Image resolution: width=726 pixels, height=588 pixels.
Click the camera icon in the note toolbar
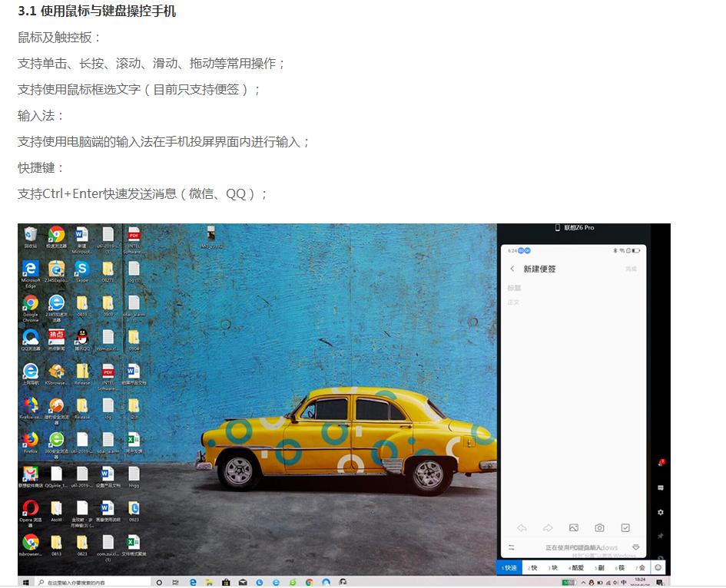pos(599,527)
